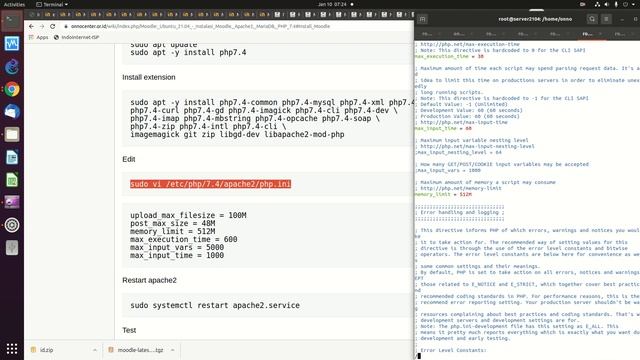Open Google Chrome from the dock

pos(12,89)
